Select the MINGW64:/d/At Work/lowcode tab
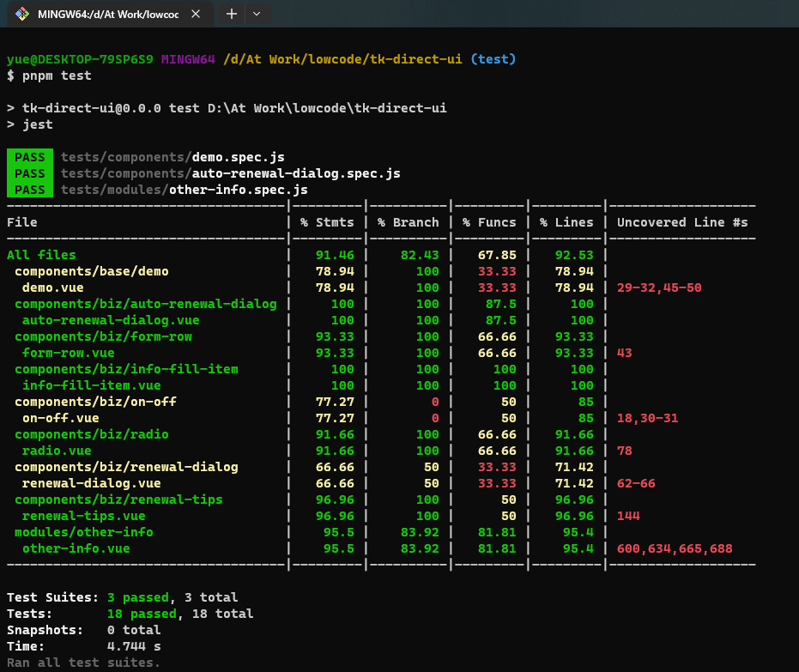The height and width of the screenshot is (672, 799). coord(108,14)
